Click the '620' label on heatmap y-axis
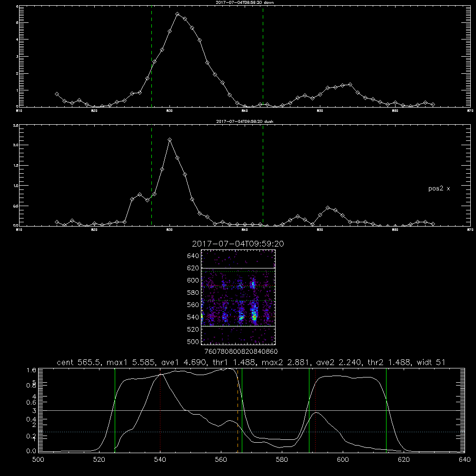The image size is (476, 476). click(x=193, y=268)
